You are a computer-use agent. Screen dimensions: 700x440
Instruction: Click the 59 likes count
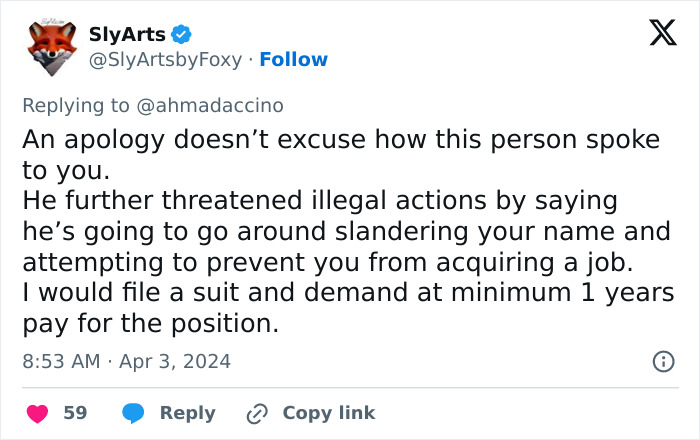click(x=75, y=413)
